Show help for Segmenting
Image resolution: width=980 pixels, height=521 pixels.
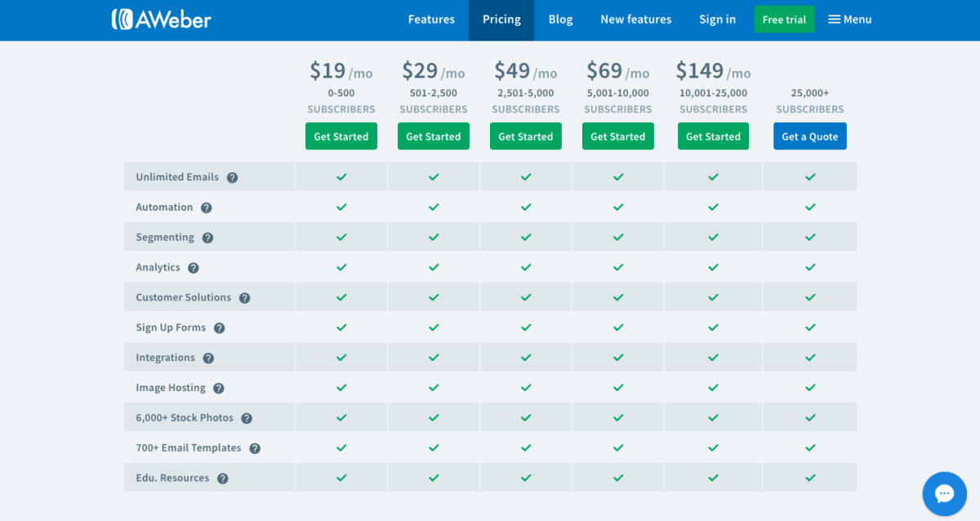(207, 238)
